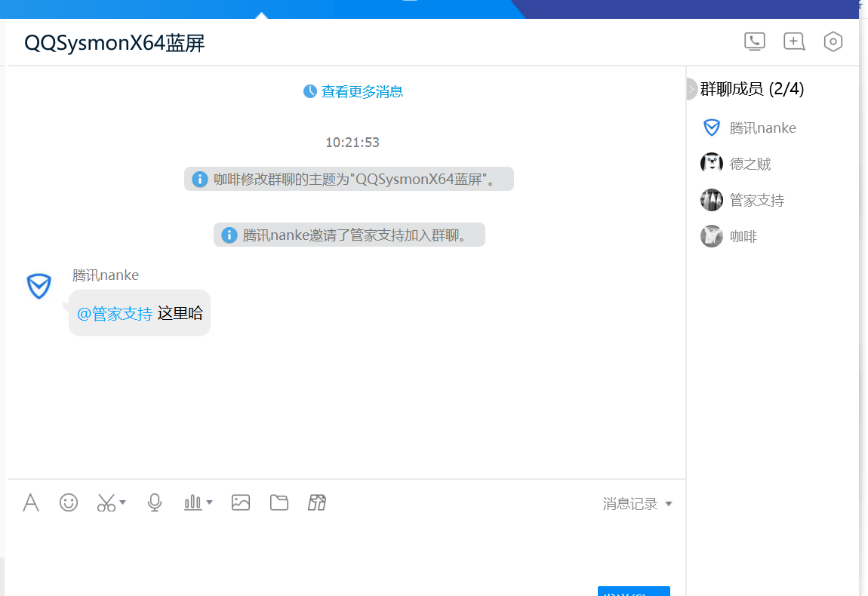Viewport: 868px width, 596px height.
Task: Click system notice about topic change
Action: tap(349, 180)
